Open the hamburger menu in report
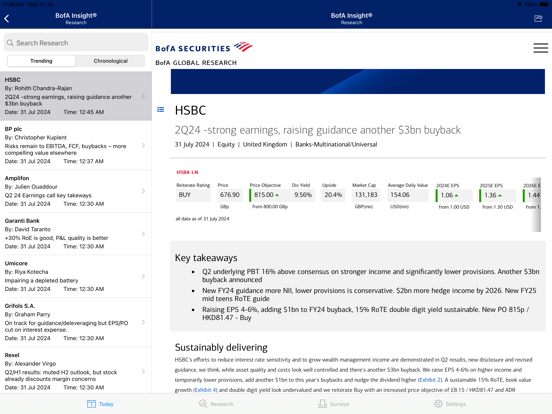The image size is (552, 414). pyautogui.click(x=540, y=48)
